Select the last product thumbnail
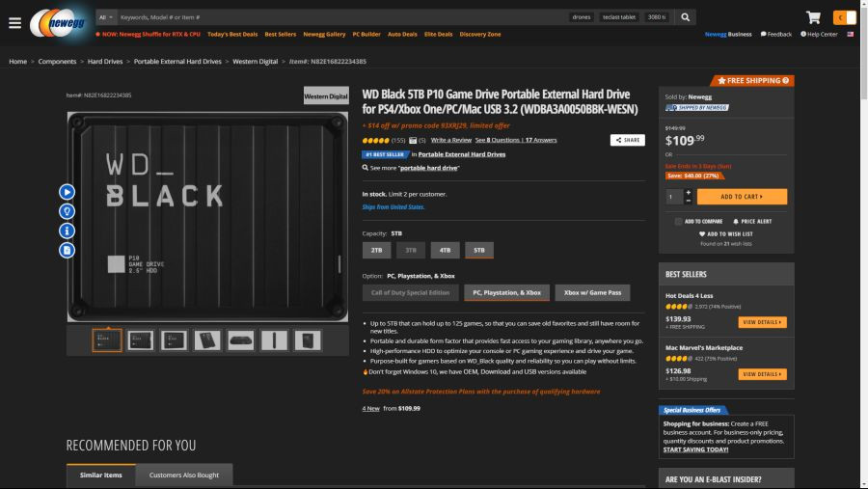The image size is (868, 489). point(308,340)
